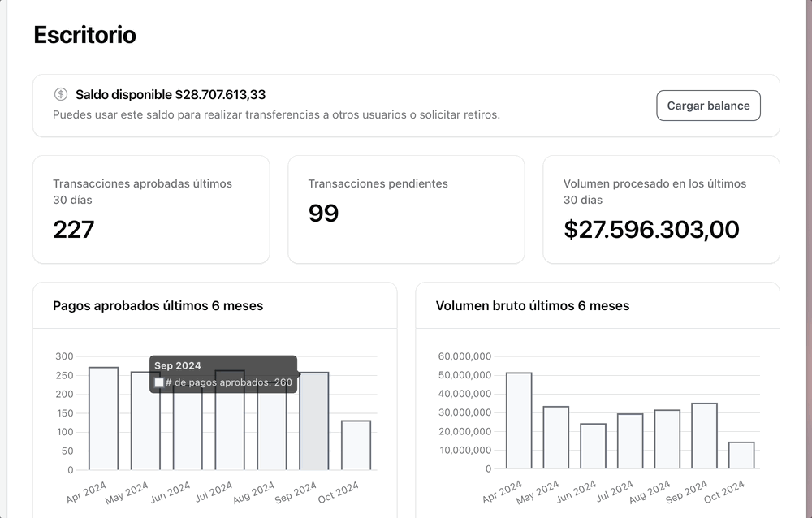
Task: Select the Aug 2024 bar in Volumen bruto
Action: [x=667, y=439]
